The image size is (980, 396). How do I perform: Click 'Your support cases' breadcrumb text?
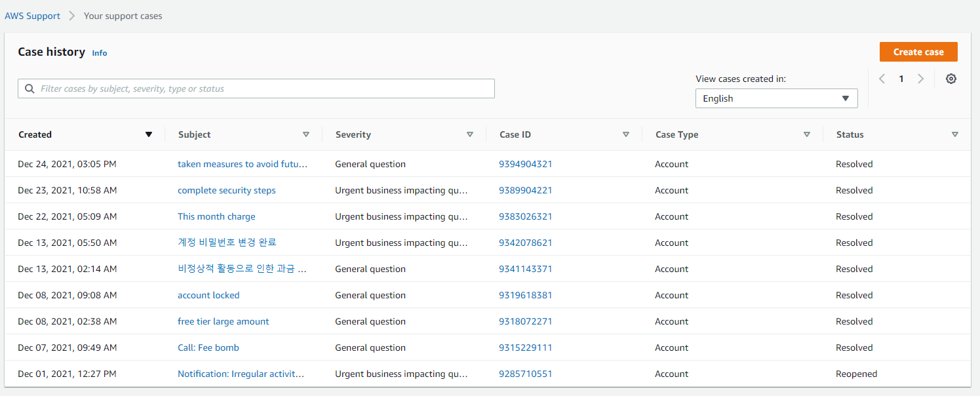coord(123,16)
